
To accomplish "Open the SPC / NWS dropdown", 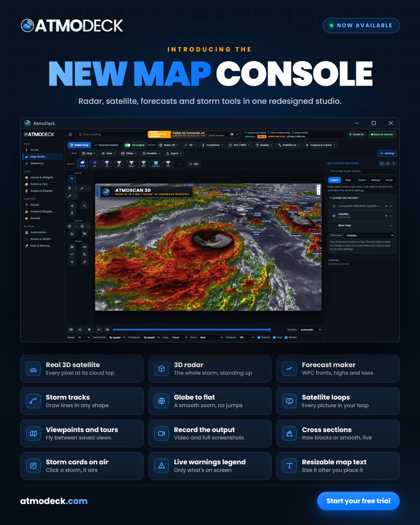I will click(x=238, y=145).
